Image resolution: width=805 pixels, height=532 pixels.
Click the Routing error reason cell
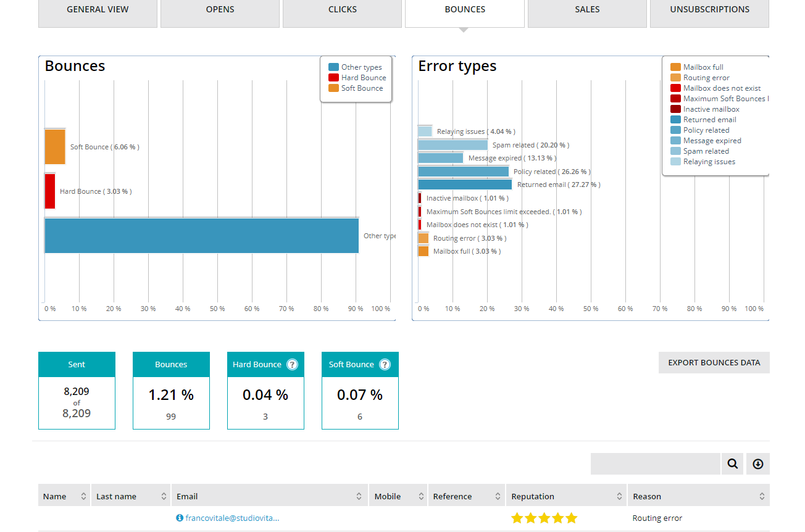click(x=657, y=518)
